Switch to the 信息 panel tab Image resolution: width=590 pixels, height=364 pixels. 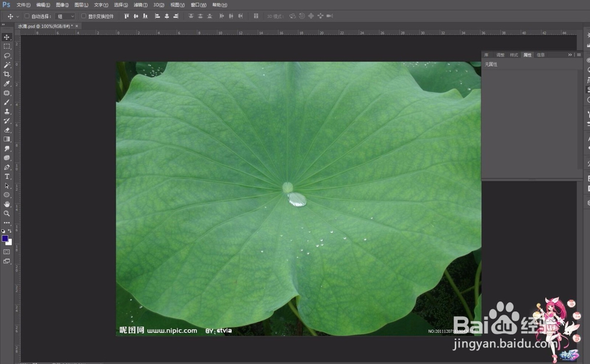click(541, 54)
